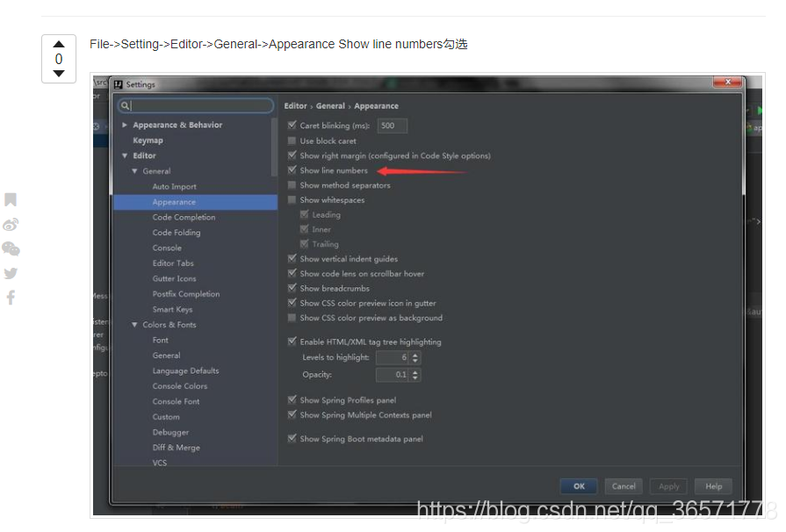Increase Opacity with the up stepper

click(415, 371)
